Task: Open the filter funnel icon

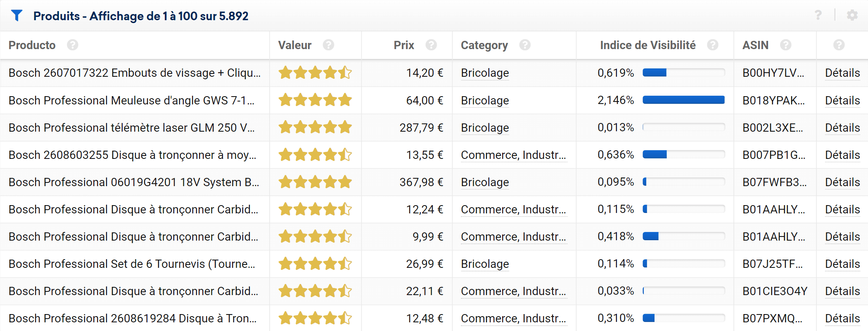Action: pyautogui.click(x=17, y=16)
